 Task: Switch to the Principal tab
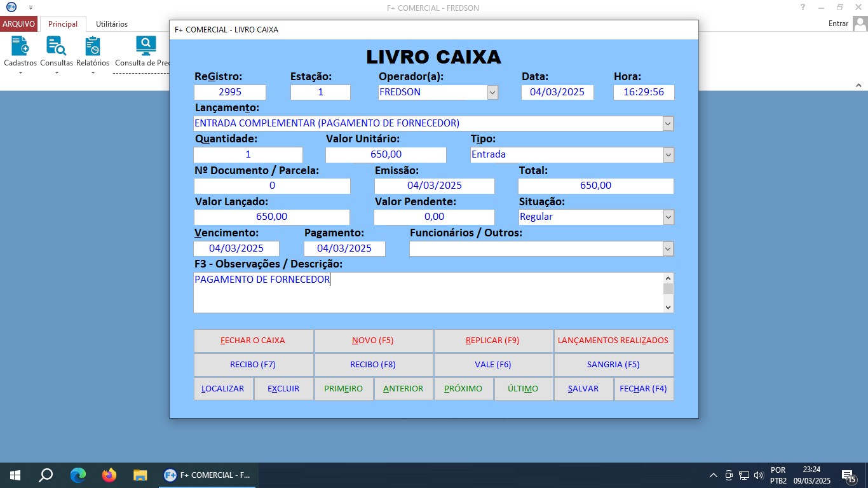(63, 24)
